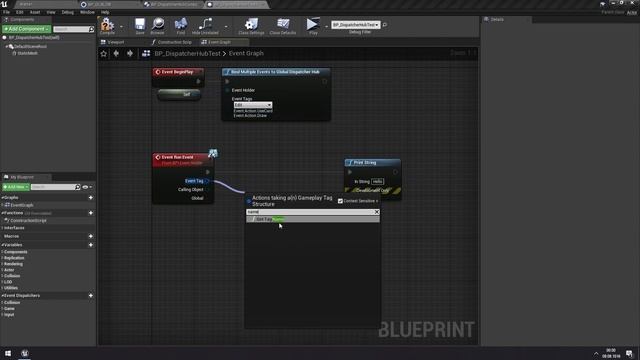Click the search icon in My Blueprint panel

pyautogui.click(x=78, y=187)
